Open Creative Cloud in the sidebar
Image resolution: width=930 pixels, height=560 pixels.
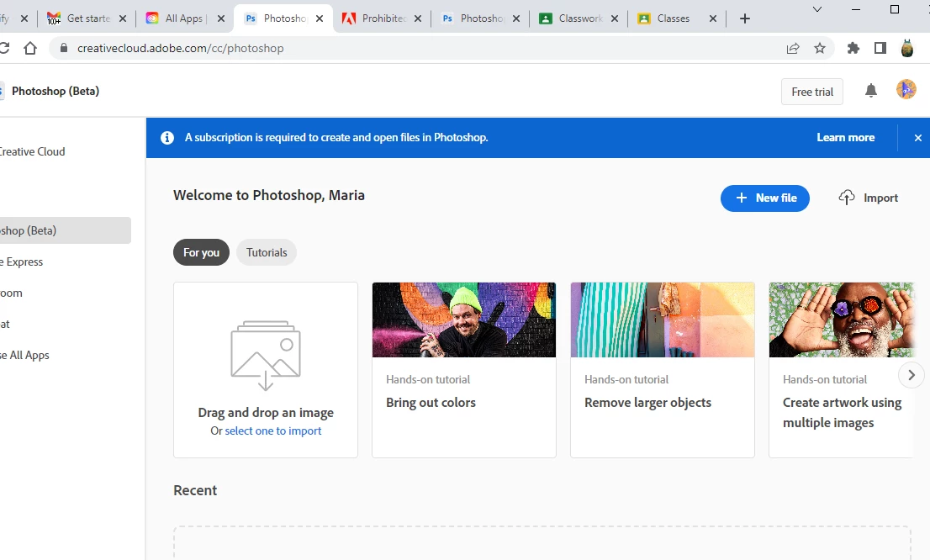point(33,152)
